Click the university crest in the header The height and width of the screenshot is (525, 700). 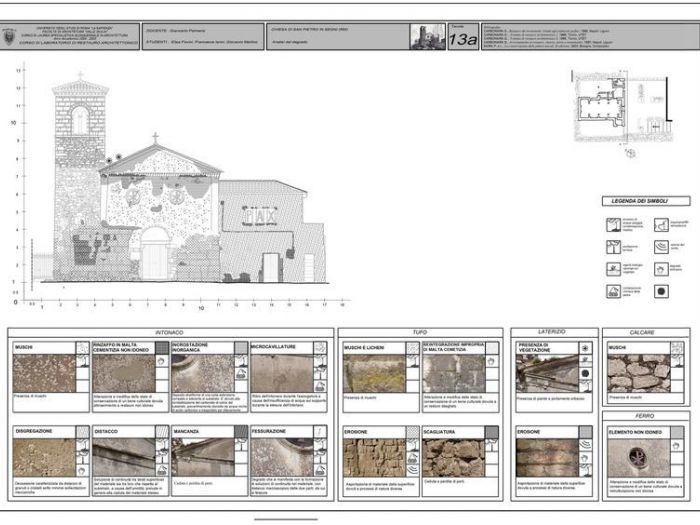point(8,37)
